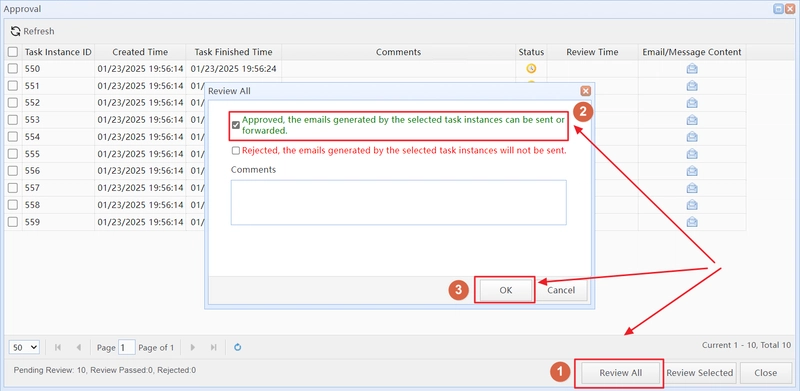
Task: Go to previous page icon in pager
Action: coord(78,348)
